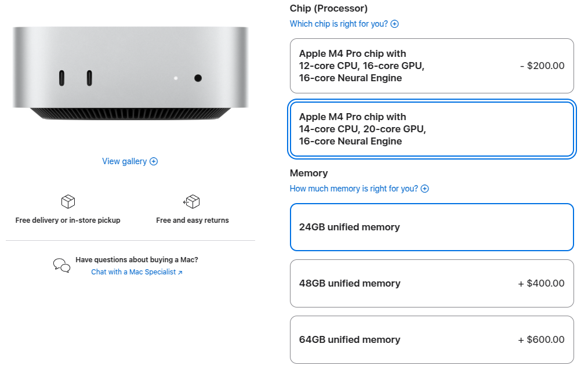Click the '+ $400.00' memory price

[x=541, y=283]
